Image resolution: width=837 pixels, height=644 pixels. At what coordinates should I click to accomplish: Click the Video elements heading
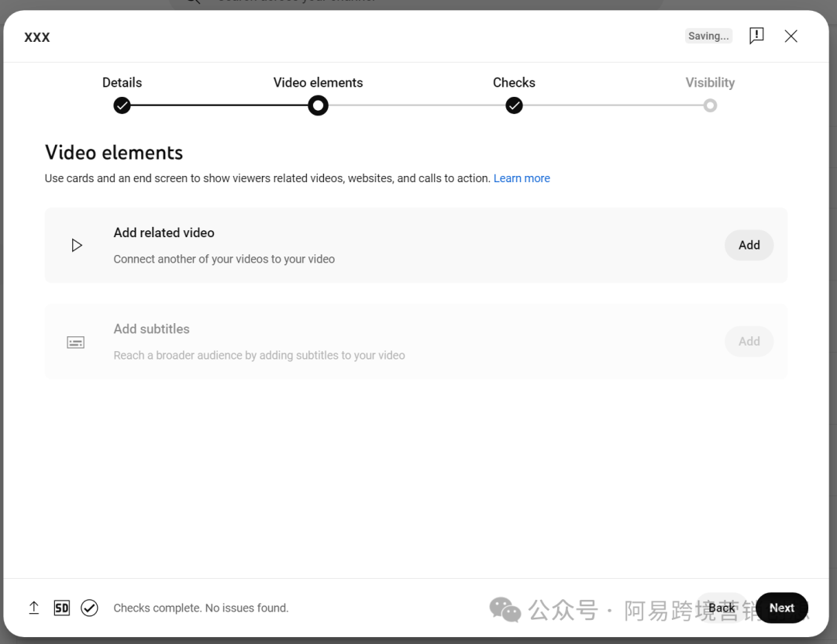point(114,153)
